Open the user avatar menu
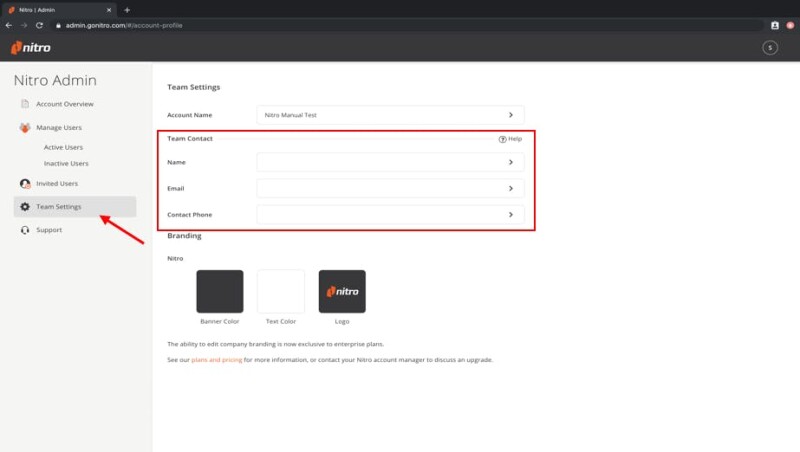Image resolution: width=800 pixels, height=452 pixels. coord(769,47)
